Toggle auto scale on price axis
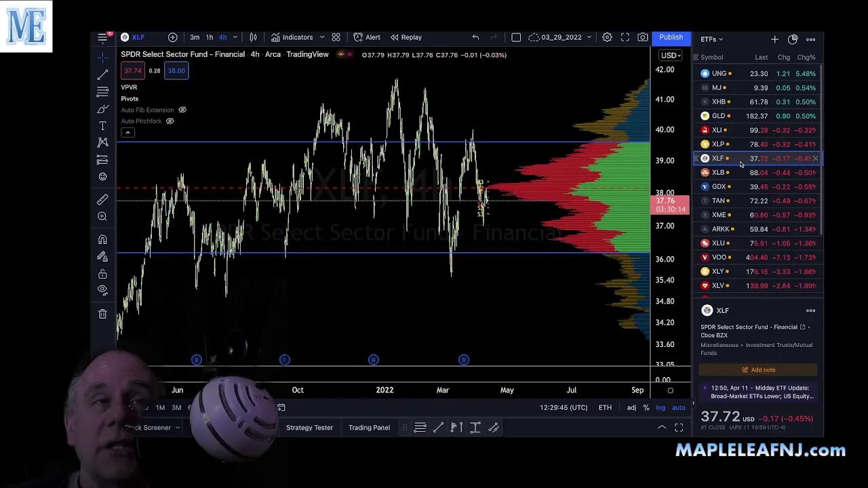Viewport: 868px width, 488px height. coord(678,407)
